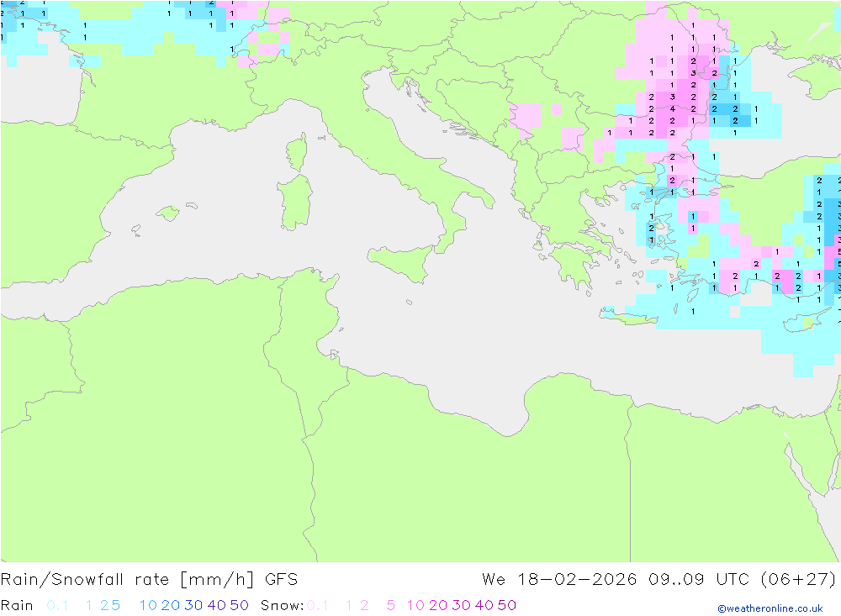841x616 pixels.
Task: Click the 'Snow:' legend label
Action: pyautogui.click(x=282, y=605)
